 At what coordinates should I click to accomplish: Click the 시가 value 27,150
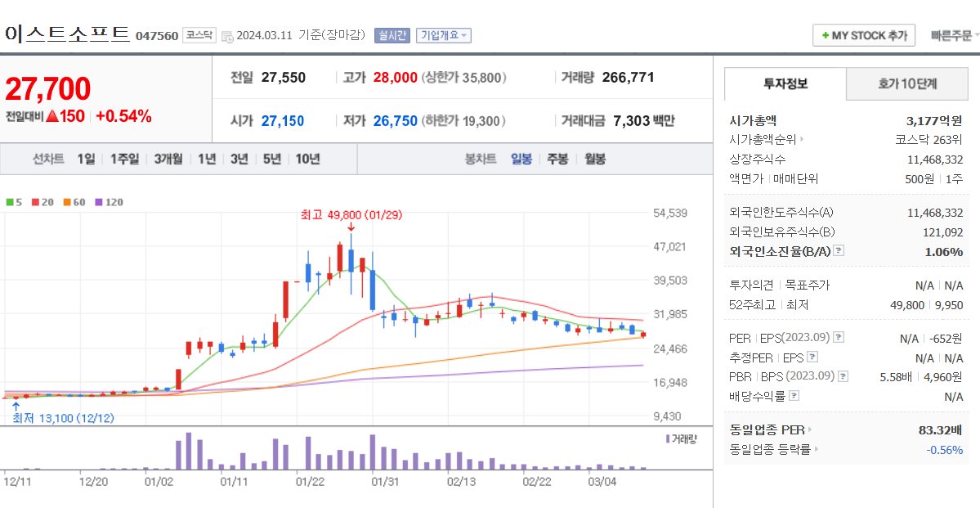[283, 121]
